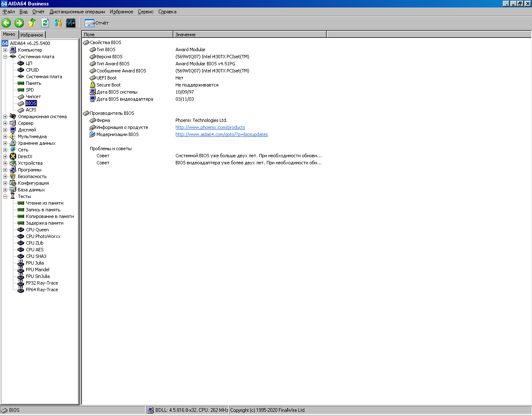Switch to the Избранное panel tab

(x=32, y=35)
